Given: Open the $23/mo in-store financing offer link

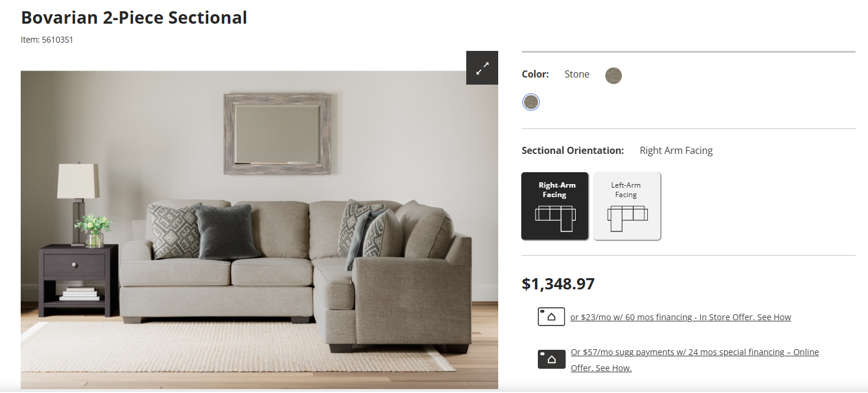Looking at the screenshot, I should click(x=680, y=317).
